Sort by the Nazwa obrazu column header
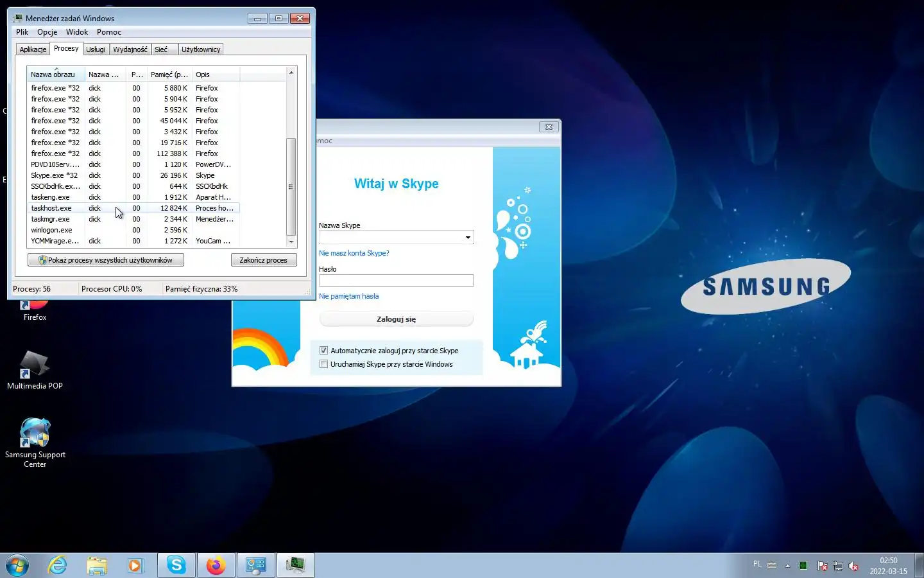The width and height of the screenshot is (924, 578). tap(56, 74)
